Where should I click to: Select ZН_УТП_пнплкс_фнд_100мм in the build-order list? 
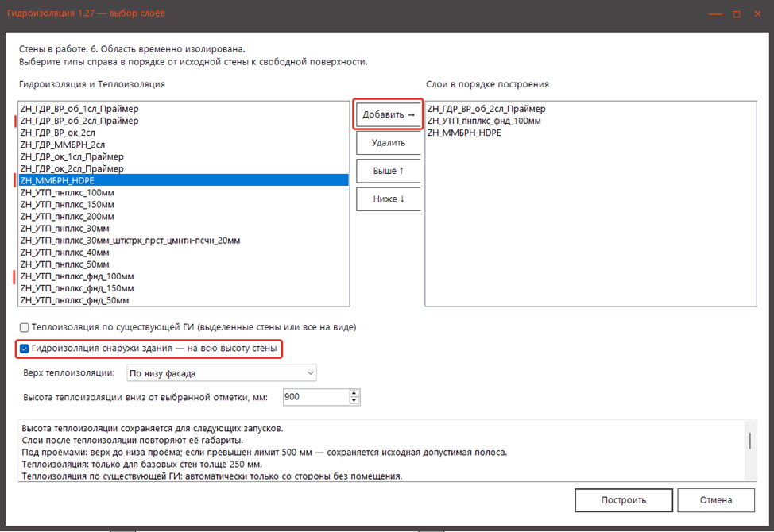coord(590,121)
